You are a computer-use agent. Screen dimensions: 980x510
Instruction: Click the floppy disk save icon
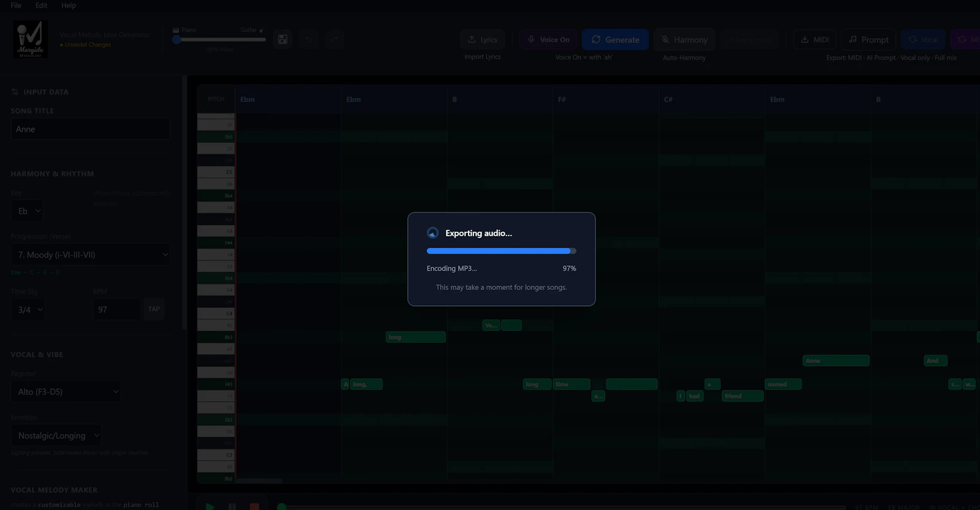coord(282,39)
